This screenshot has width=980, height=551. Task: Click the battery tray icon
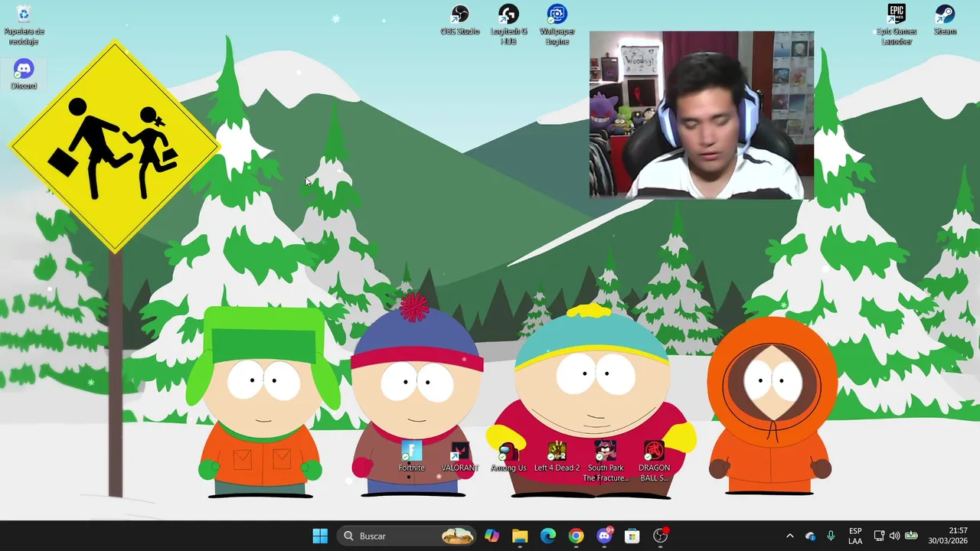pyautogui.click(x=911, y=536)
